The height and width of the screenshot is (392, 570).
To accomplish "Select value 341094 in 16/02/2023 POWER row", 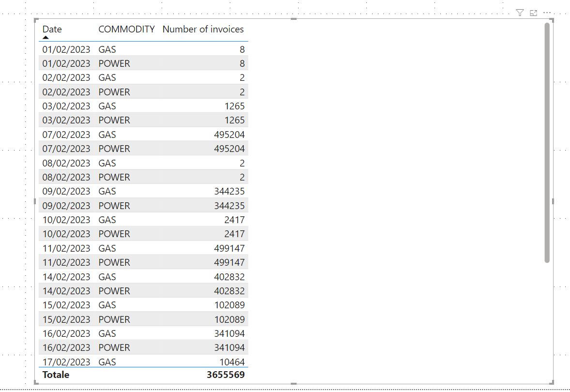I will point(229,347).
